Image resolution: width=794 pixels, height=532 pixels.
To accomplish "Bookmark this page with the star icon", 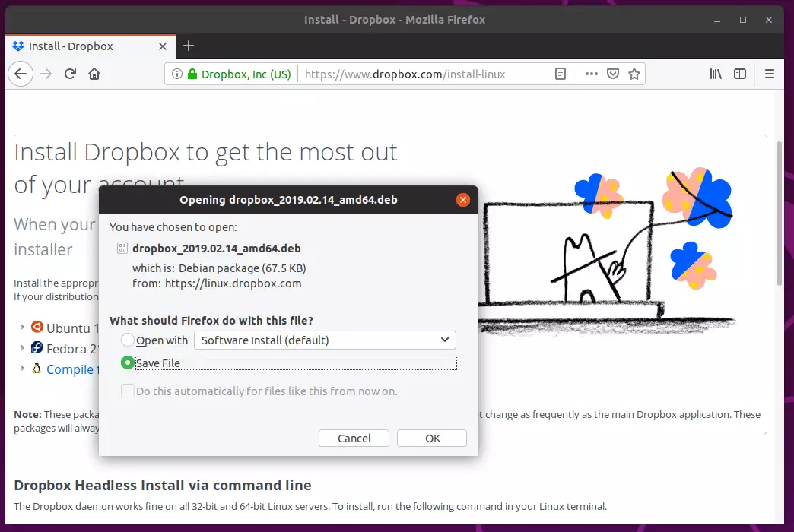I will tap(634, 74).
